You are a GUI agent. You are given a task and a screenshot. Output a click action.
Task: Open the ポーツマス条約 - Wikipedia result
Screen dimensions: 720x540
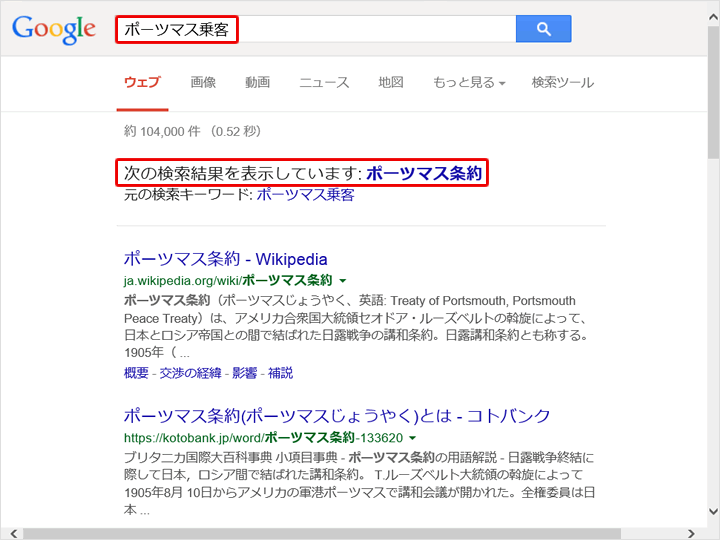(x=225, y=259)
